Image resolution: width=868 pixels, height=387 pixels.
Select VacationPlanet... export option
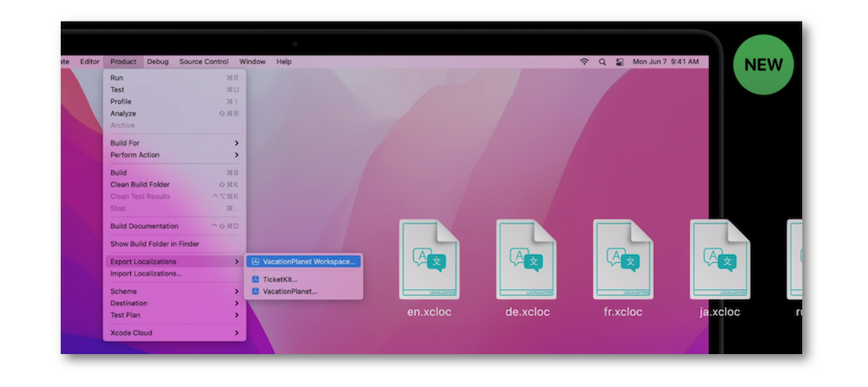(303, 292)
